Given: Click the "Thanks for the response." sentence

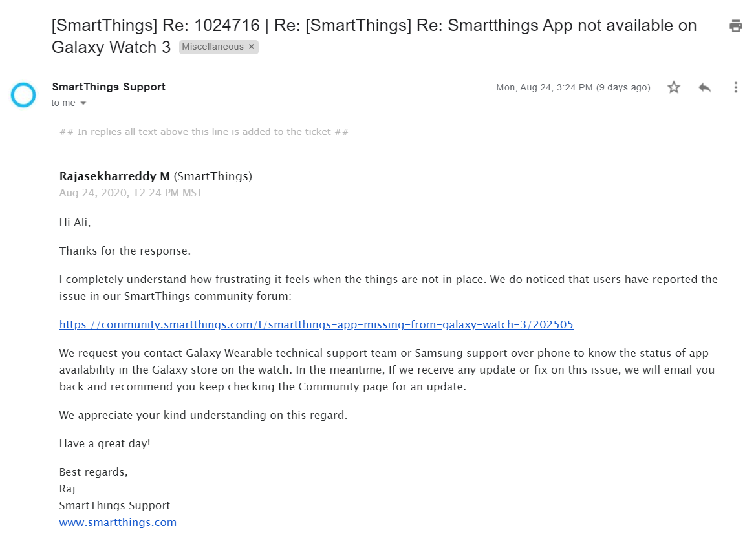Looking at the screenshot, I should 125,251.
